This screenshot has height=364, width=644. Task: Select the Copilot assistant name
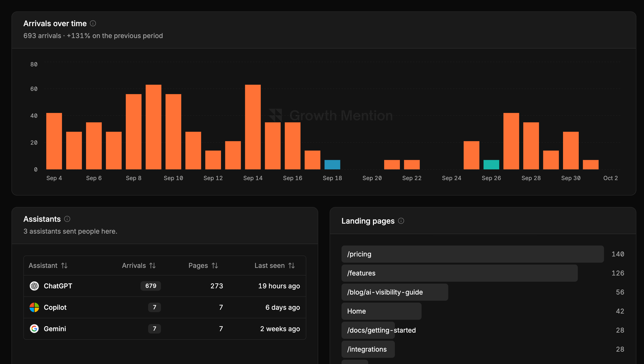click(55, 307)
